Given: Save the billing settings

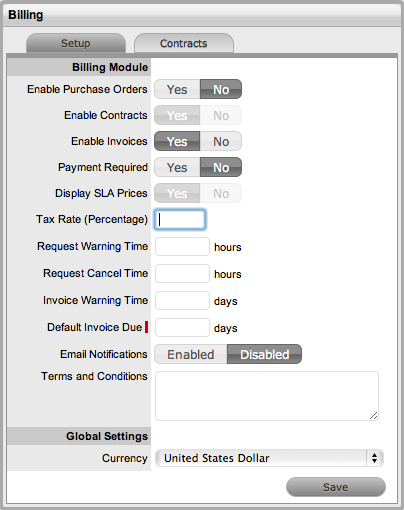Looking at the screenshot, I should coord(336,487).
